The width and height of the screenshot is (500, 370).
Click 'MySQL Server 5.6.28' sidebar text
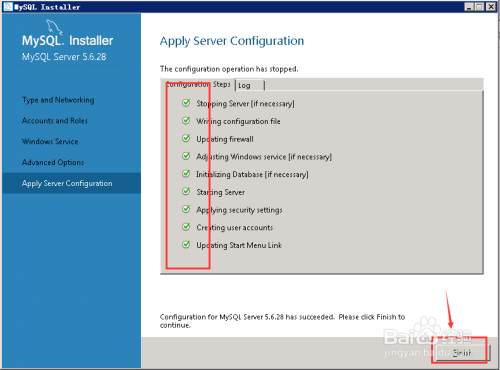point(64,57)
